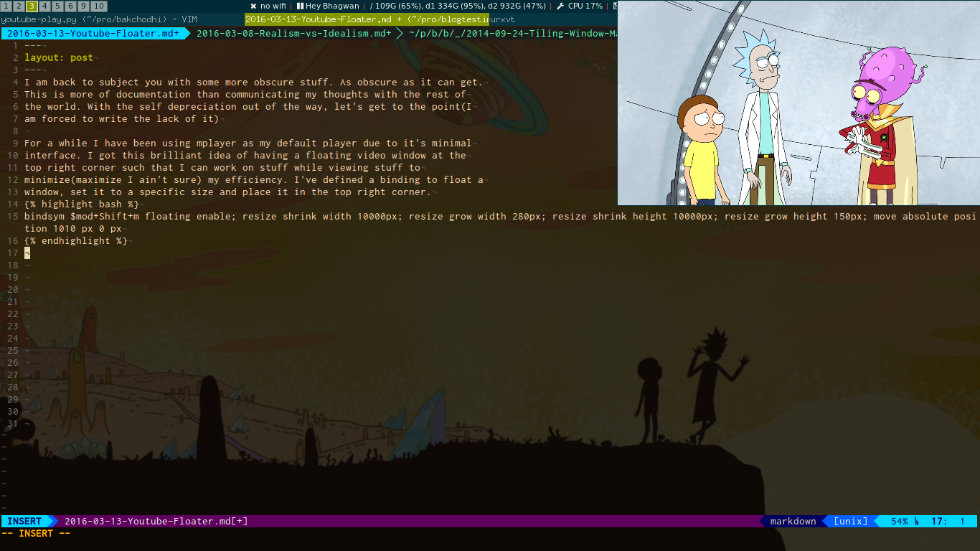
Task: Click the 'layout: post' line
Action: click(x=59, y=57)
